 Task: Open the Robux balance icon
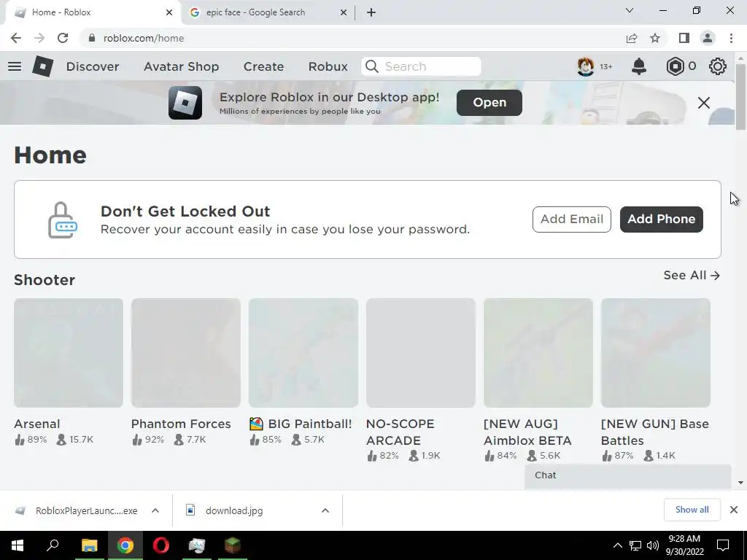tap(675, 66)
